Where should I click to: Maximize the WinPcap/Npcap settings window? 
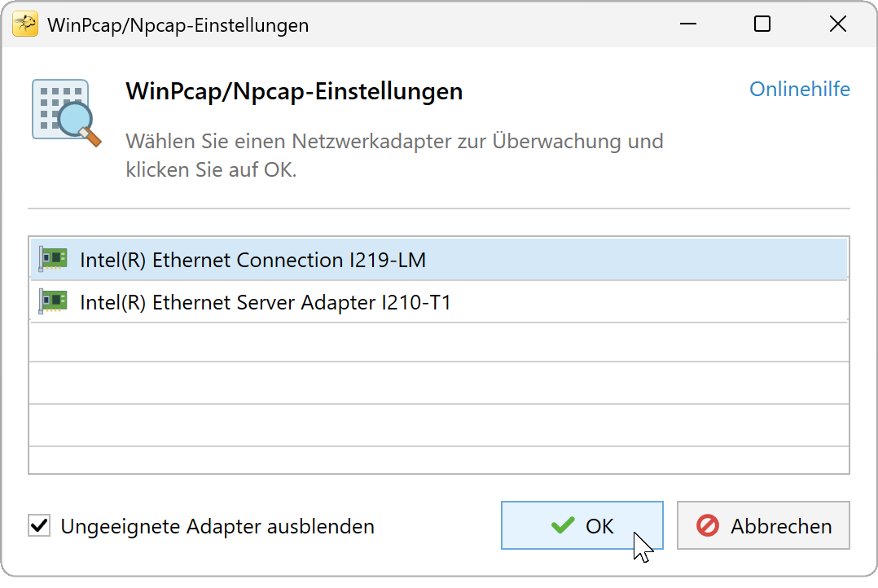(x=762, y=24)
